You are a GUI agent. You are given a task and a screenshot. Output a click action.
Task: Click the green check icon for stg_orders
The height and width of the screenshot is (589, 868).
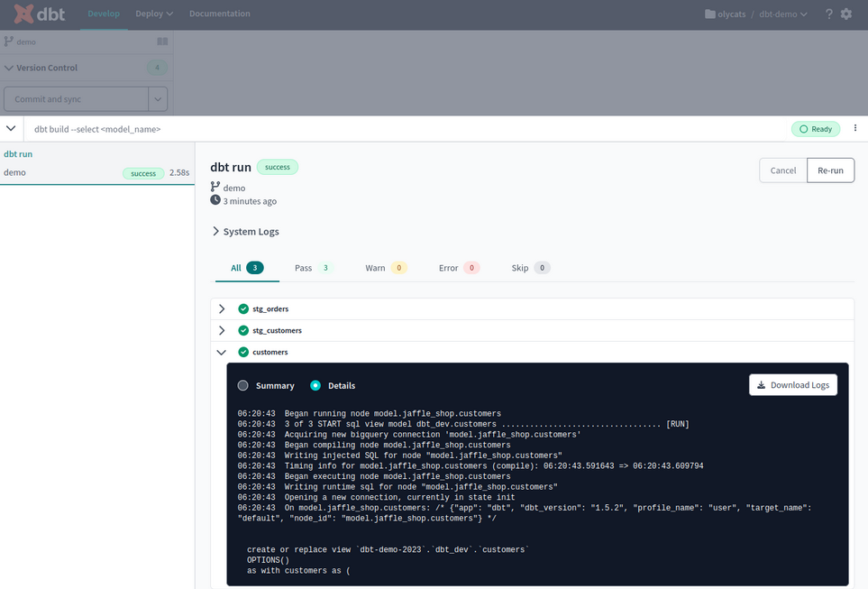(x=243, y=308)
